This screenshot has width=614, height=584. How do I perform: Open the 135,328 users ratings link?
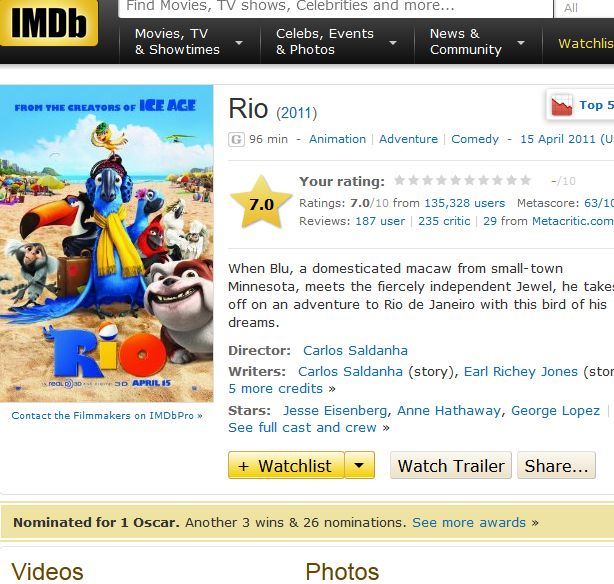coord(464,203)
